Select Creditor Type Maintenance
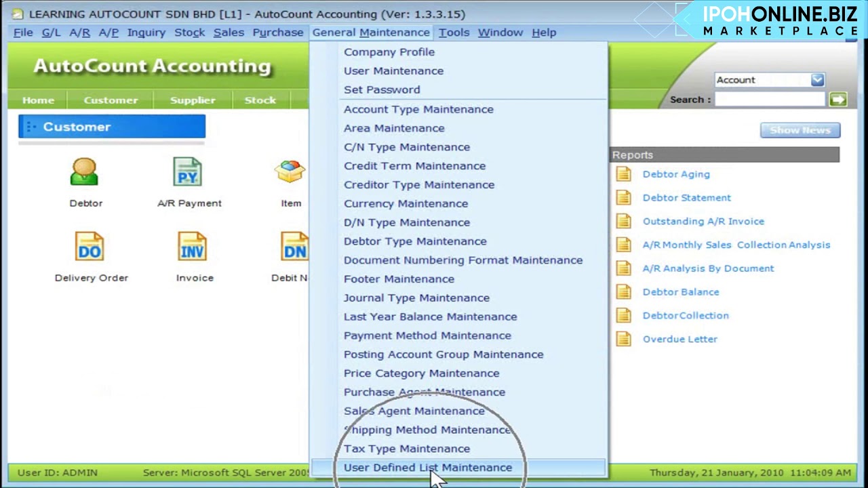The image size is (868, 488). [x=458, y=185]
